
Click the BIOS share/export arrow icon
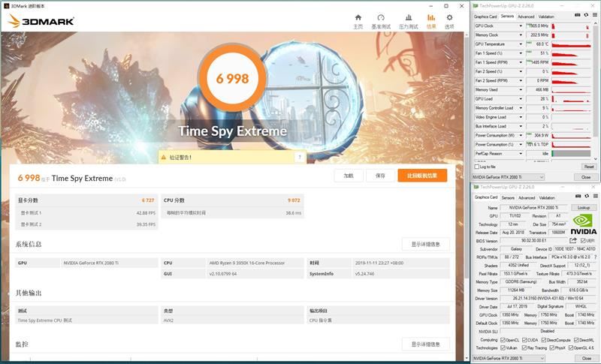click(573, 240)
